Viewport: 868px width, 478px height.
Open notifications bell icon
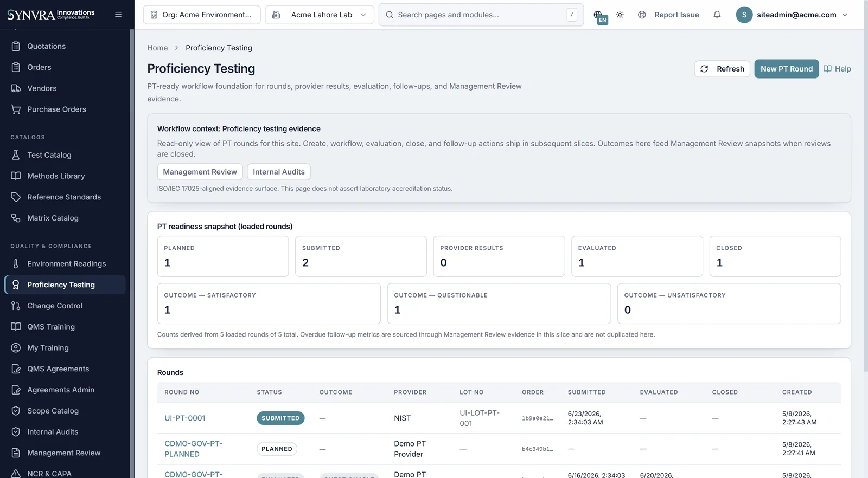pyautogui.click(x=717, y=15)
